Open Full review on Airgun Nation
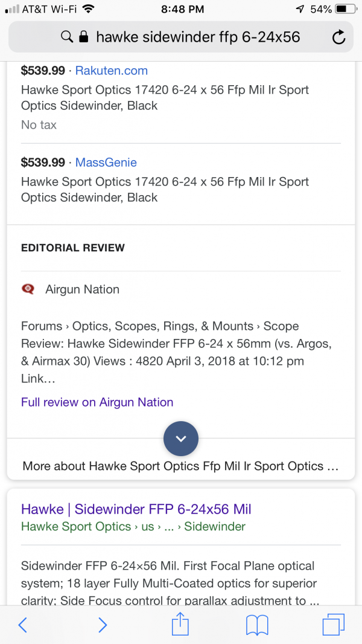The height and width of the screenshot is (644, 362). coord(97,402)
